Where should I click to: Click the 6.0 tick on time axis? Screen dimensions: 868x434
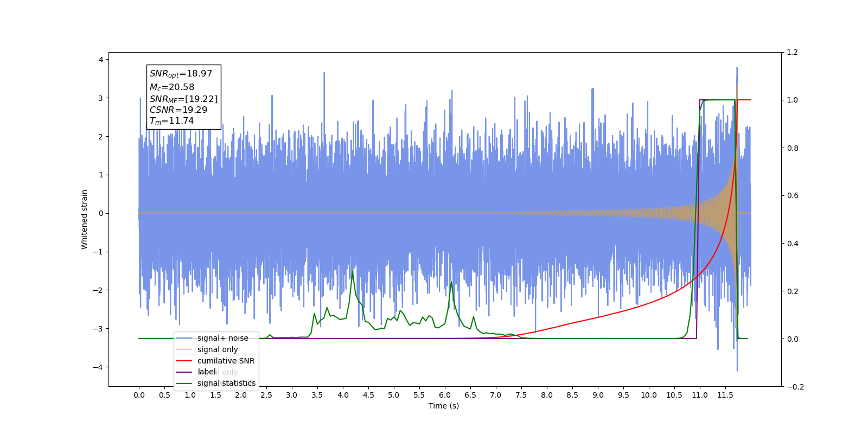click(445, 395)
